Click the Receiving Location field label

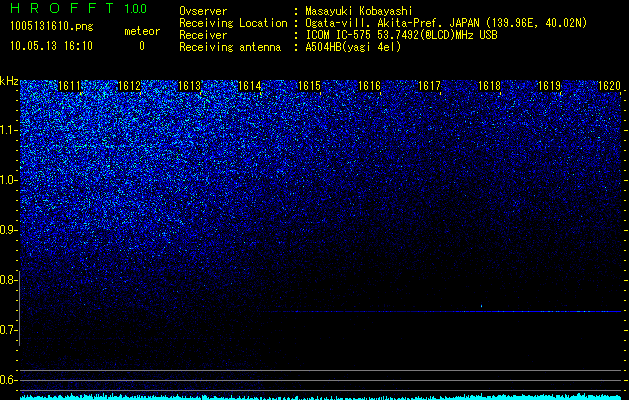(233, 23)
